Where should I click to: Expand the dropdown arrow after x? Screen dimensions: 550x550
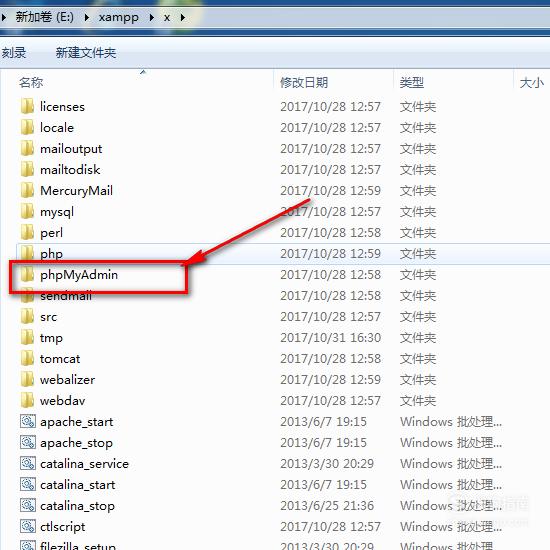pos(182,17)
